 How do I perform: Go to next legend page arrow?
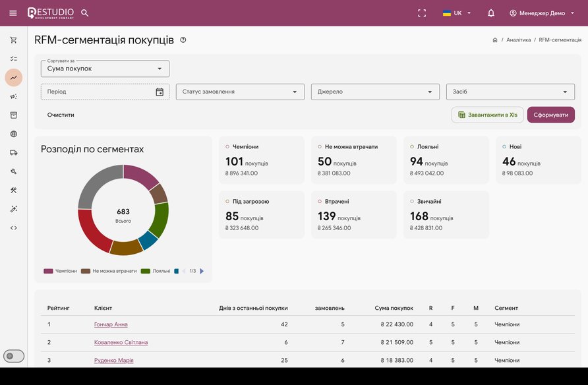tap(202, 271)
